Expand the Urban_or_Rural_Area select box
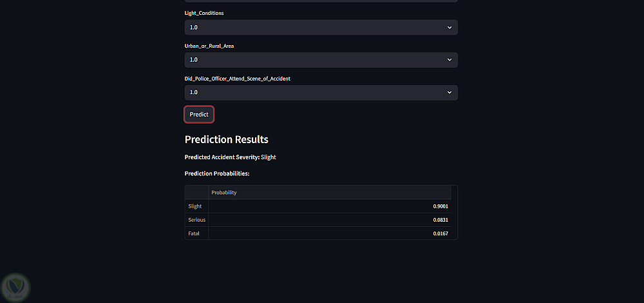Viewport: 644px width, 303px height. point(321,60)
